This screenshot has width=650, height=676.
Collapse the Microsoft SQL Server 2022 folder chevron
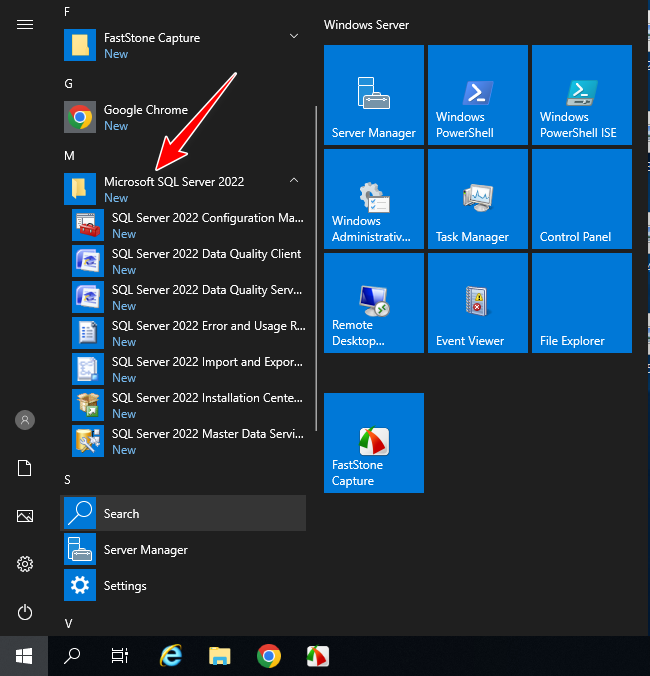294,180
